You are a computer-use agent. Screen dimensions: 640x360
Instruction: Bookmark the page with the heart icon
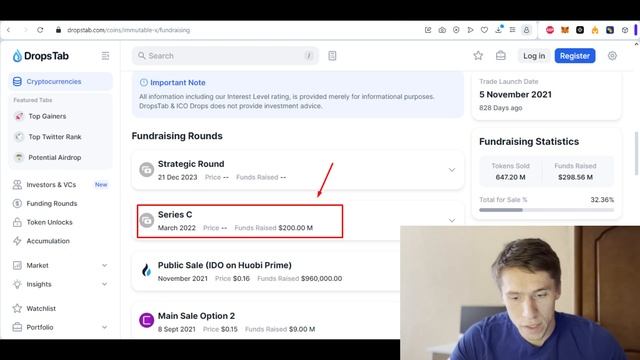pos(484,30)
